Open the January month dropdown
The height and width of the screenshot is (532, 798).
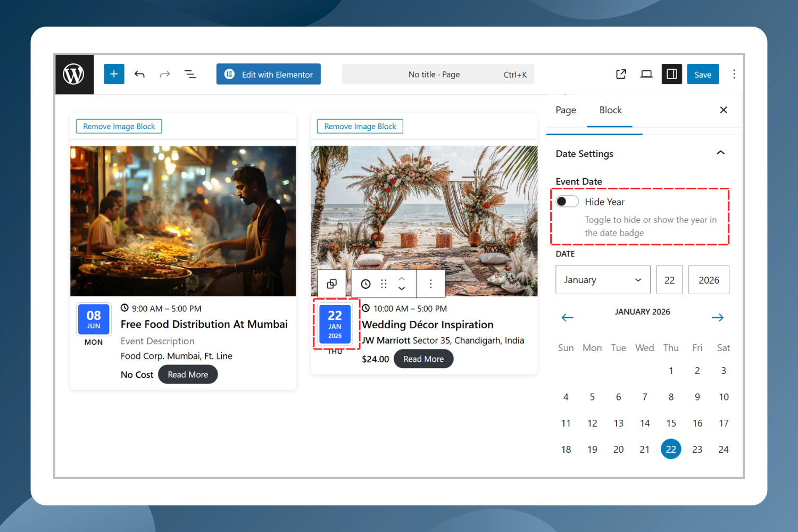pos(602,280)
